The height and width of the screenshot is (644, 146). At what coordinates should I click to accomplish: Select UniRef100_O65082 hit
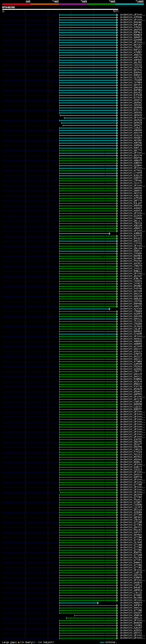pos(131,105)
